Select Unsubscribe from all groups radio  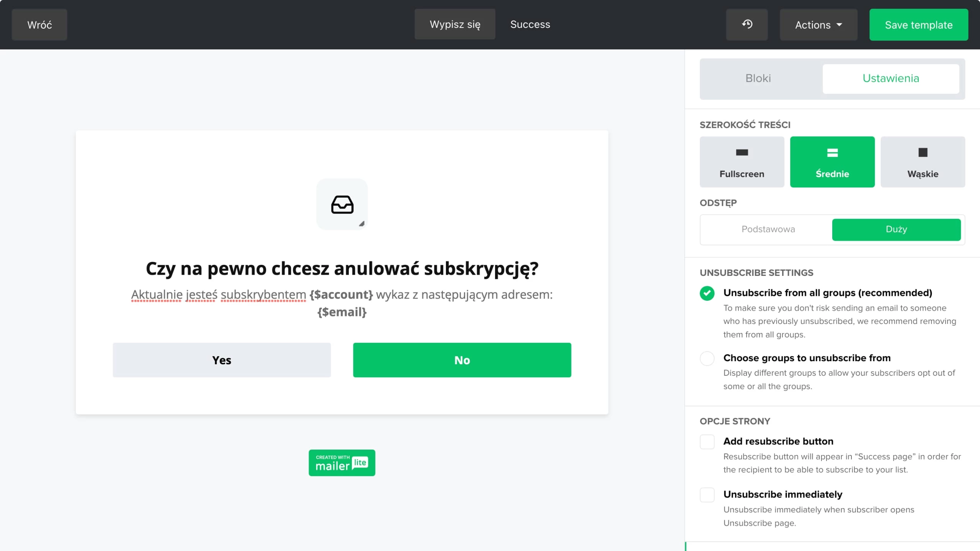point(707,293)
